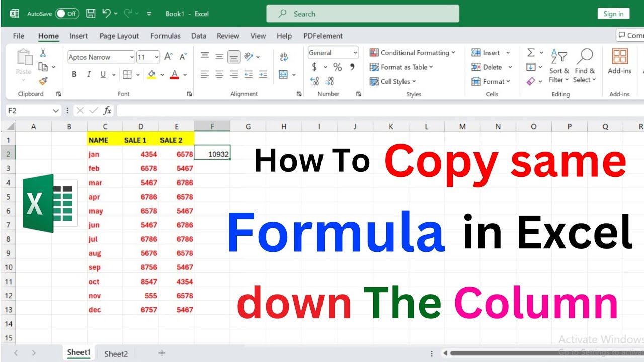Image resolution: width=644 pixels, height=362 pixels.
Task: Click the AutoSum sigma icon
Action: 531,53
